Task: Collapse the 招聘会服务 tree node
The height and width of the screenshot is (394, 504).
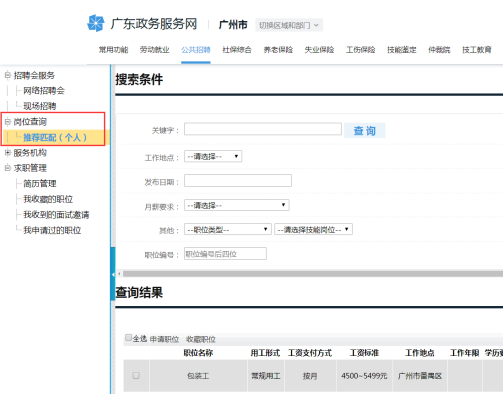Action: click(8, 75)
